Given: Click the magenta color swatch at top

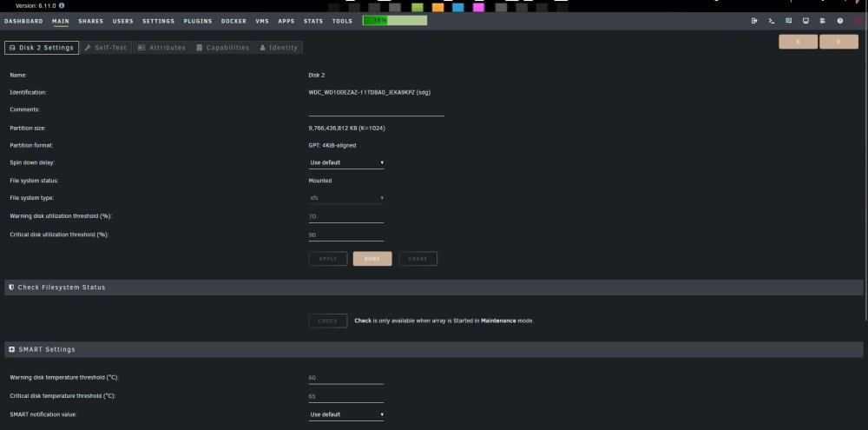Looking at the screenshot, I should click(x=478, y=7).
